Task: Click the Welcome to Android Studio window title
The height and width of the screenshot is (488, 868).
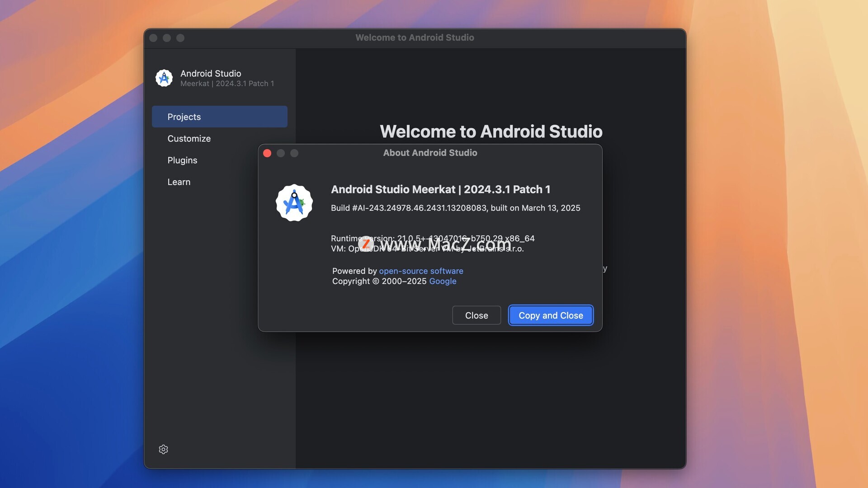Action: (x=415, y=38)
